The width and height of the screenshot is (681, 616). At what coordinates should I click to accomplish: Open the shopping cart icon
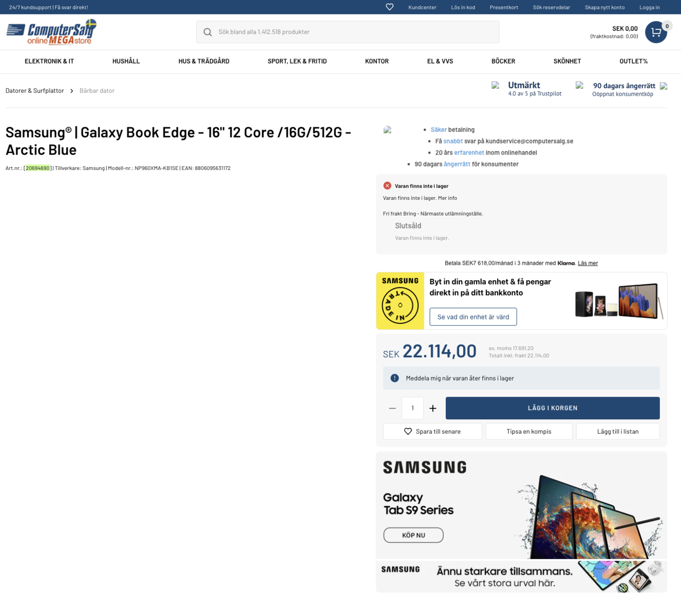(x=656, y=32)
